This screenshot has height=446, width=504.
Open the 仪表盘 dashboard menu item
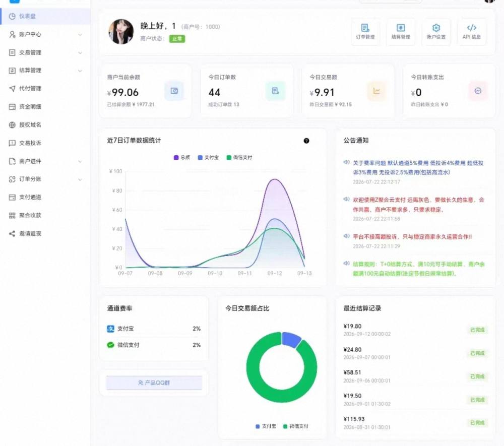[45, 17]
